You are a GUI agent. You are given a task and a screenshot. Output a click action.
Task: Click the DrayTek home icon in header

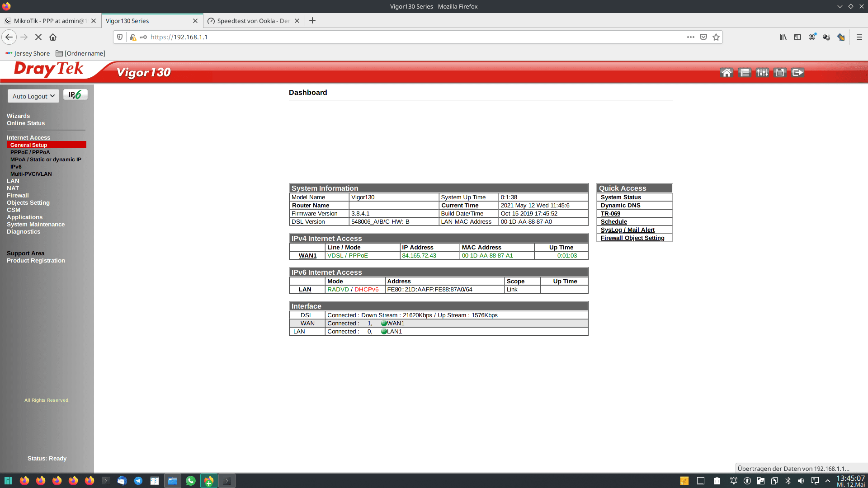726,73
